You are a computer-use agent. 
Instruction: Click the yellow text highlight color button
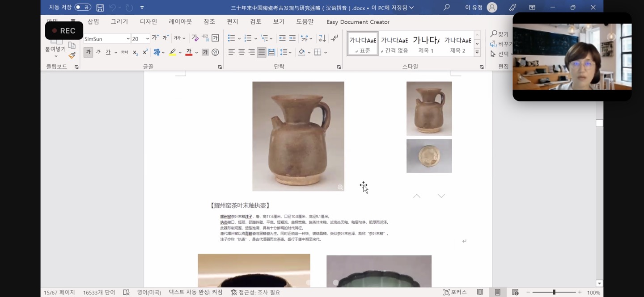click(x=173, y=52)
